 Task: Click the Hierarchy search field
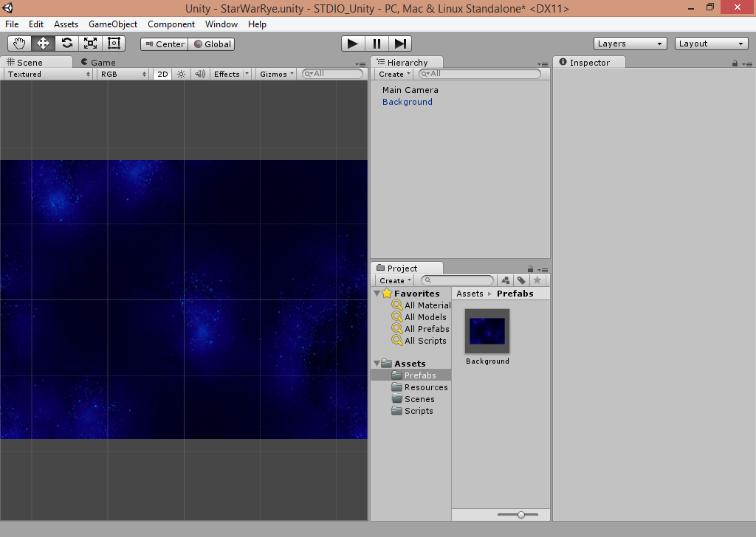(480, 74)
